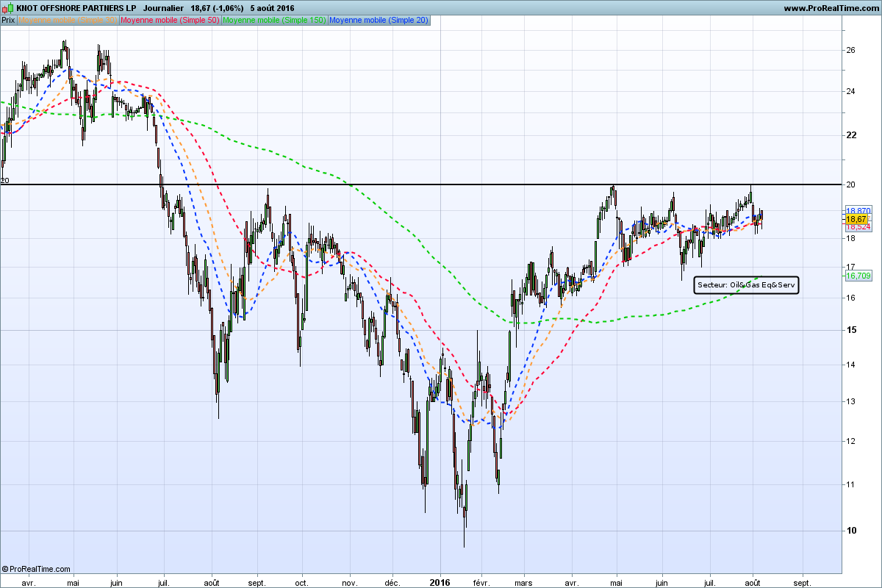Screen dimensions: 882x588
Task: Click the red 18,524 value tag
Action: 858,227
